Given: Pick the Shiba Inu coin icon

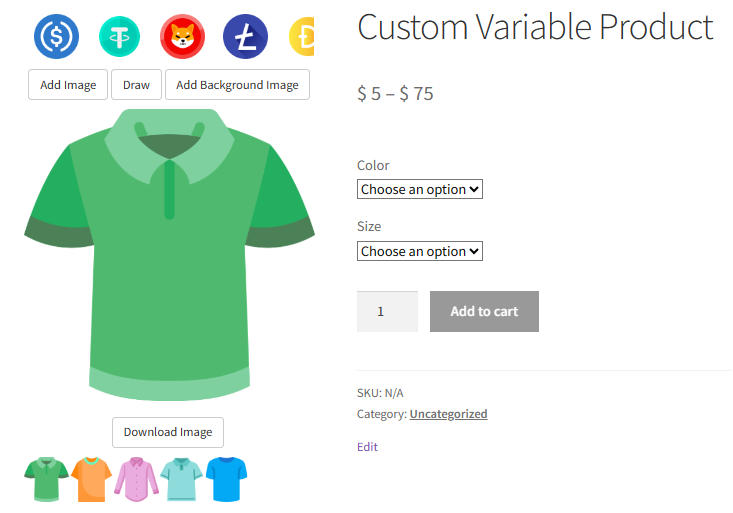Looking at the screenshot, I should 182,37.
